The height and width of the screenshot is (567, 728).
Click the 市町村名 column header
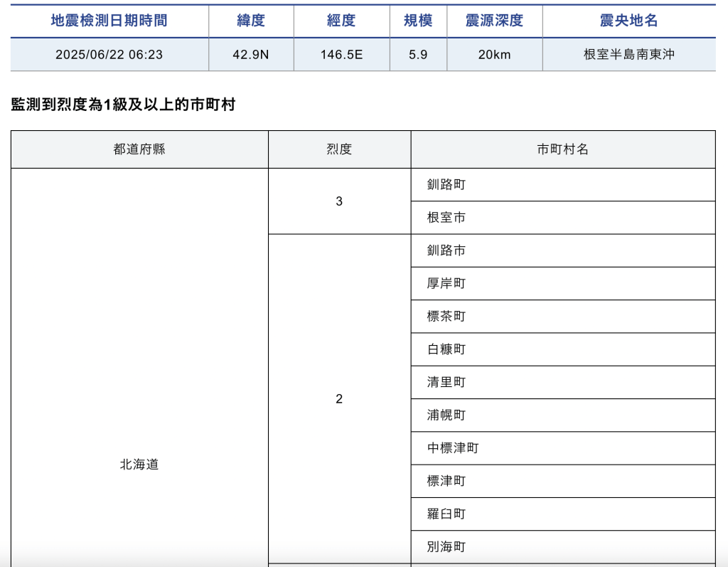point(563,149)
